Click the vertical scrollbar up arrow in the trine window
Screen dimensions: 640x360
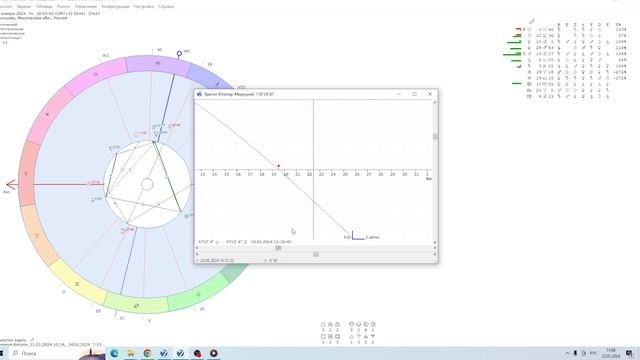[x=435, y=102]
